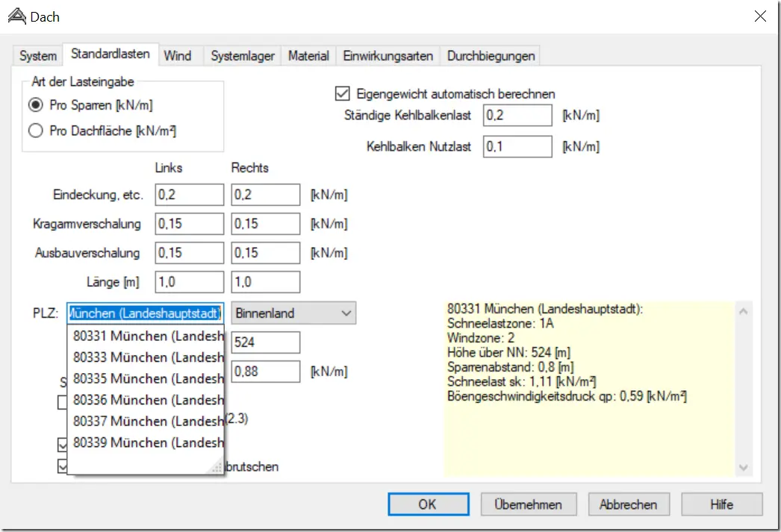Edit the Ständige Kehlbalkenlast field

click(517, 116)
